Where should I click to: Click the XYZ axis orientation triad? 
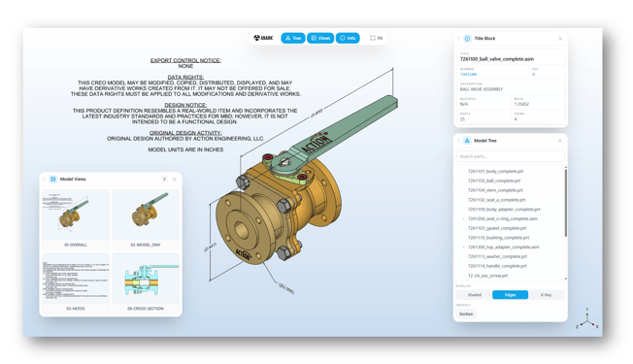pos(587,318)
